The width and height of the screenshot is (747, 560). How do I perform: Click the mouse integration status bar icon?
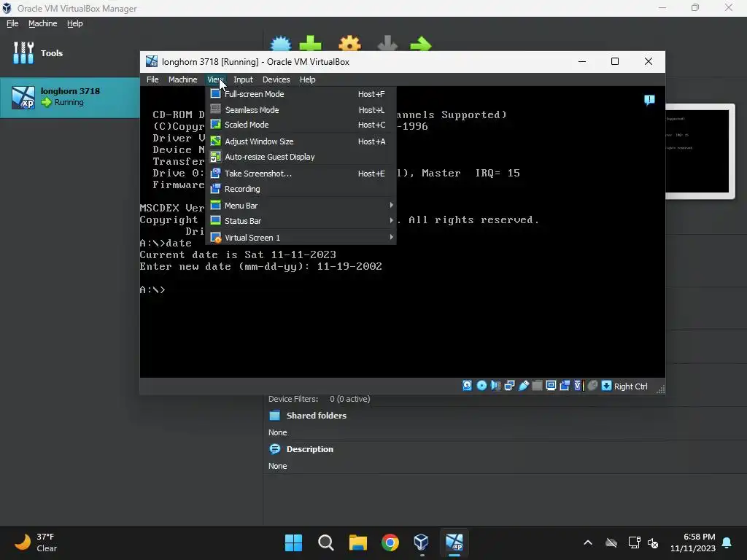(592, 386)
